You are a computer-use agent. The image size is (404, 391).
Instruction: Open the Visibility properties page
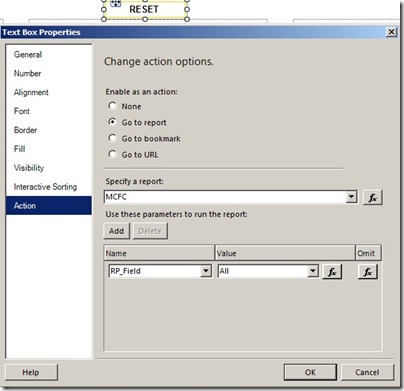click(29, 168)
